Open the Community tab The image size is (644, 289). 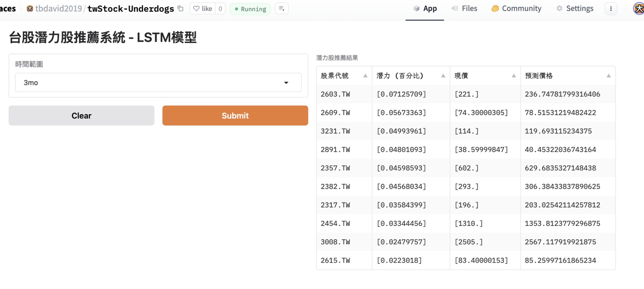click(516, 9)
